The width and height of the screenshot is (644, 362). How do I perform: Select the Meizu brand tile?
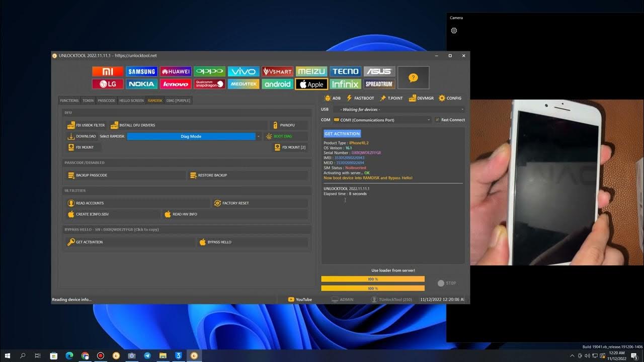tap(311, 71)
